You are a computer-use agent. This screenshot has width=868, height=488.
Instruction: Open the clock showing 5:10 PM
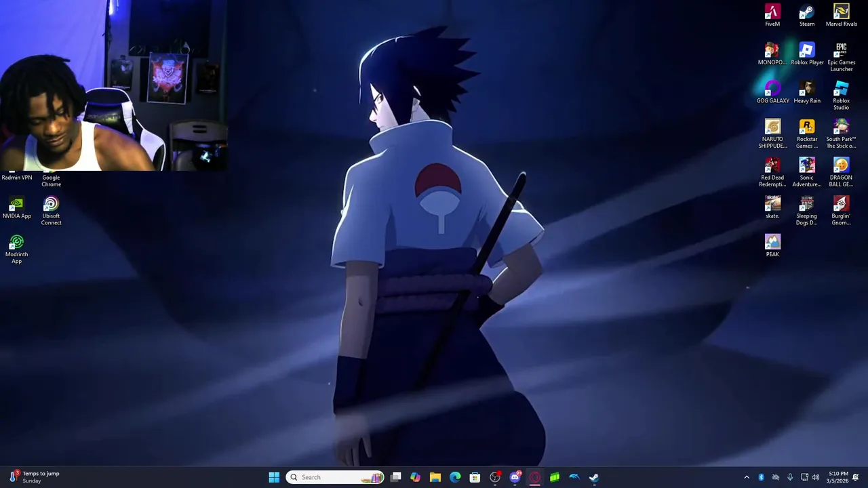[838, 477]
